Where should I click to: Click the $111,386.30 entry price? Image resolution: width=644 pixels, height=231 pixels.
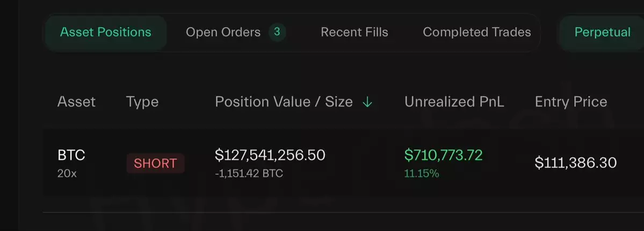point(576,163)
